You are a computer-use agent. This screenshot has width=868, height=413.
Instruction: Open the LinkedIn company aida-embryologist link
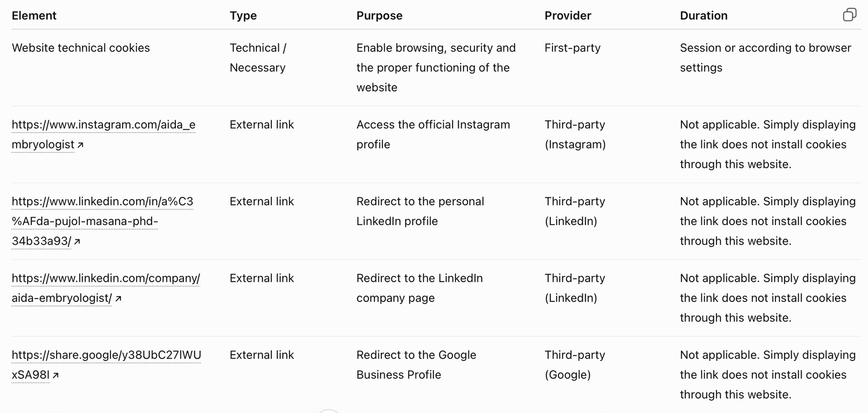pyautogui.click(x=106, y=288)
